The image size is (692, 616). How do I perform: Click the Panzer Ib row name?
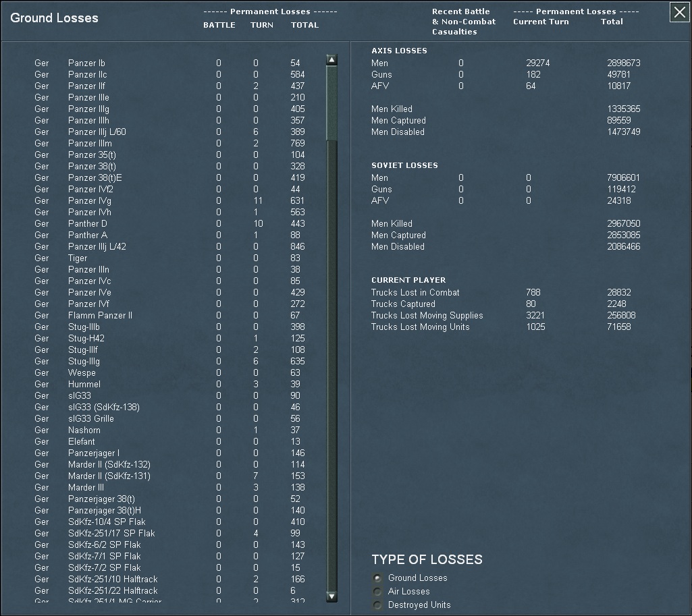click(86, 63)
